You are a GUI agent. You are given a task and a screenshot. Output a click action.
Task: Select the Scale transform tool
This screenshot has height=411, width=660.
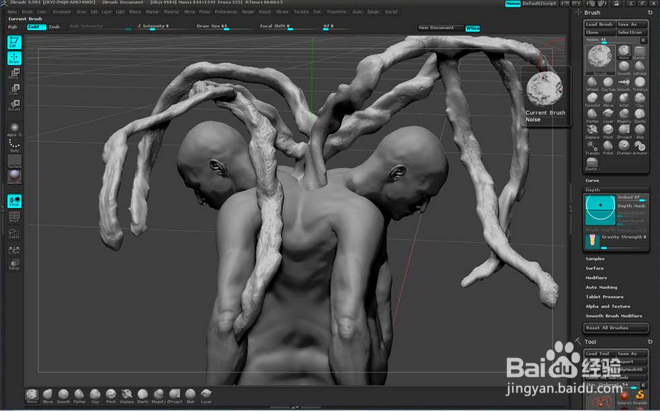(14, 89)
